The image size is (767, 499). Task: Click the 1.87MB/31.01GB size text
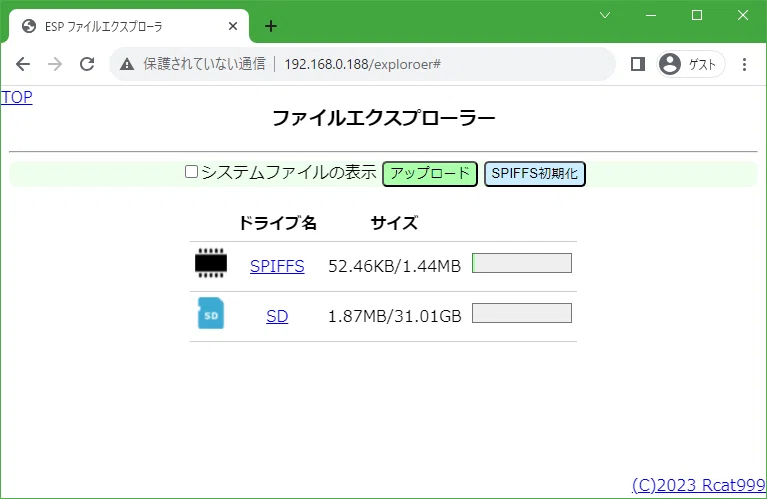pyautogui.click(x=394, y=317)
